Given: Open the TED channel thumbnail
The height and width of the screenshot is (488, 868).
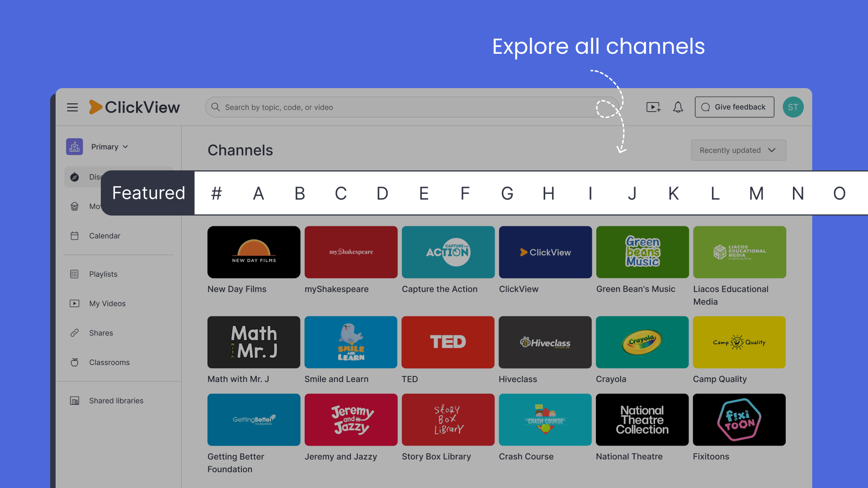Looking at the screenshot, I should pyautogui.click(x=448, y=342).
